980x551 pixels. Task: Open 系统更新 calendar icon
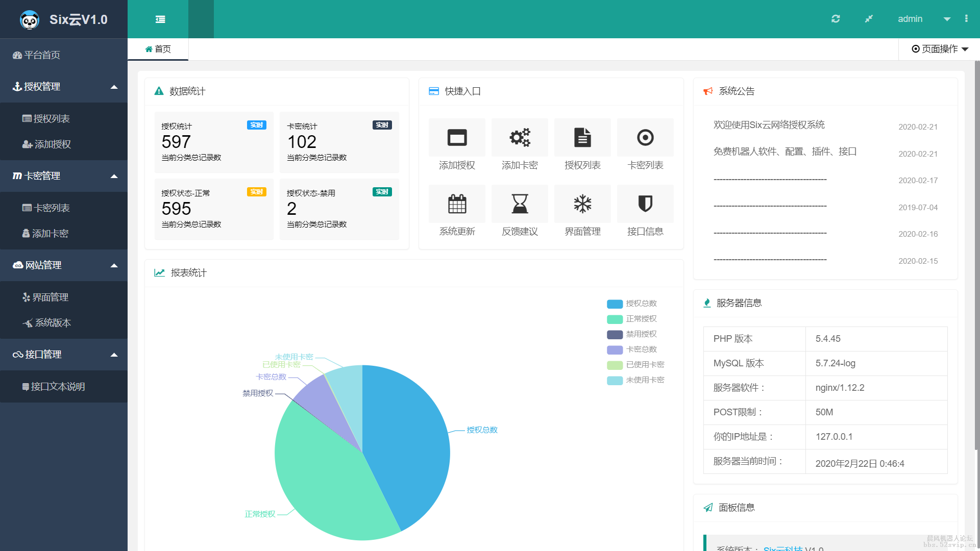tap(457, 204)
